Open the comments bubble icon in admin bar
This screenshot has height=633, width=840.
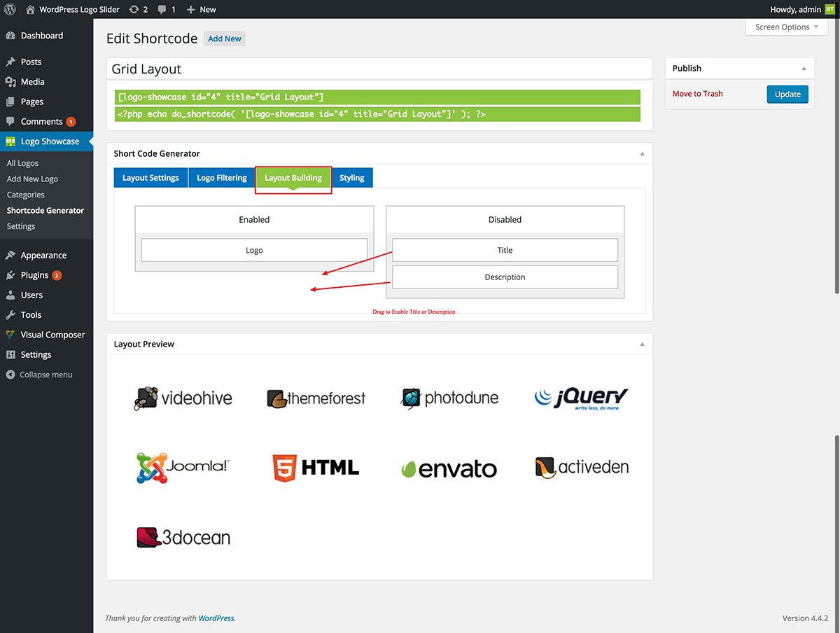pyautogui.click(x=162, y=10)
